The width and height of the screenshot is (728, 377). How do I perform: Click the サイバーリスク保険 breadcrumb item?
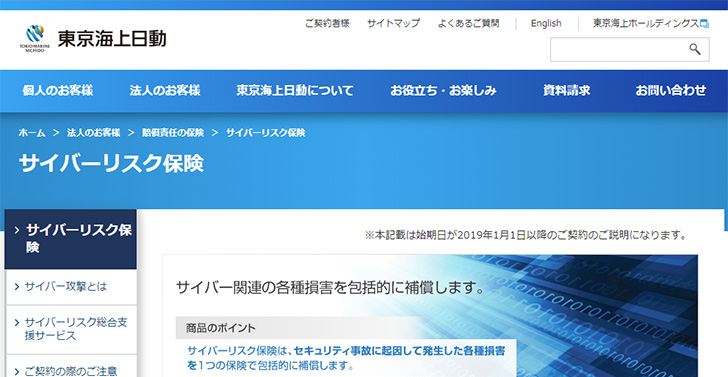coord(266,133)
